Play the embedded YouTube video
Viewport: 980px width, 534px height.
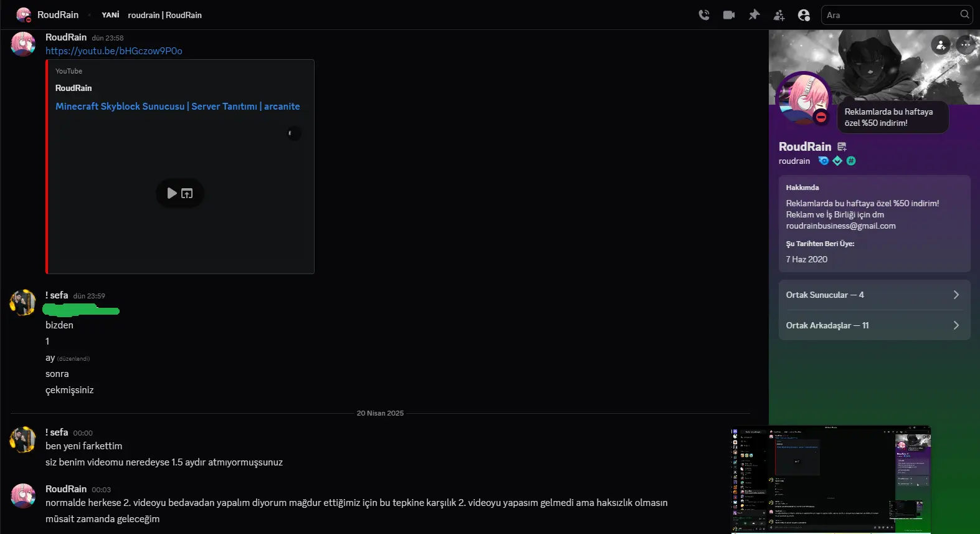pos(172,193)
